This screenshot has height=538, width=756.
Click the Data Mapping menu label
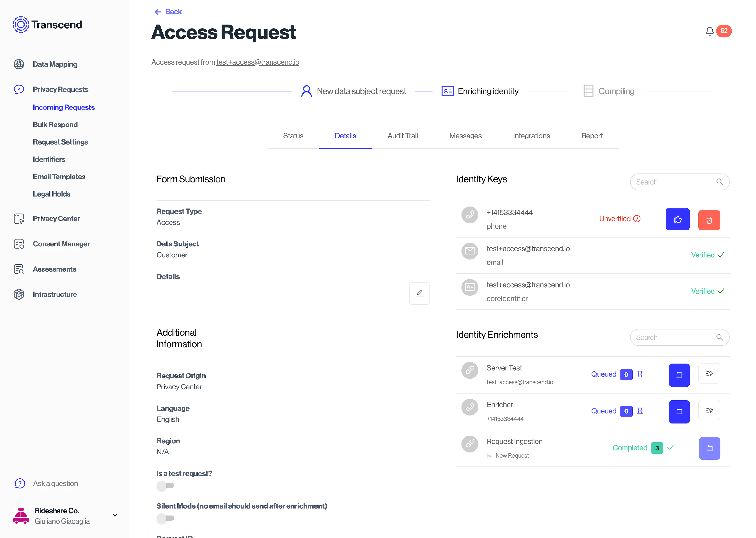(x=55, y=64)
